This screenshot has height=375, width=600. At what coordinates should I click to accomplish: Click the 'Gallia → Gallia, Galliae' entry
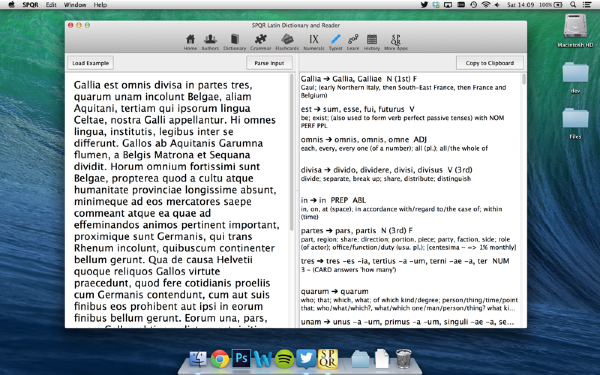[x=409, y=87]
